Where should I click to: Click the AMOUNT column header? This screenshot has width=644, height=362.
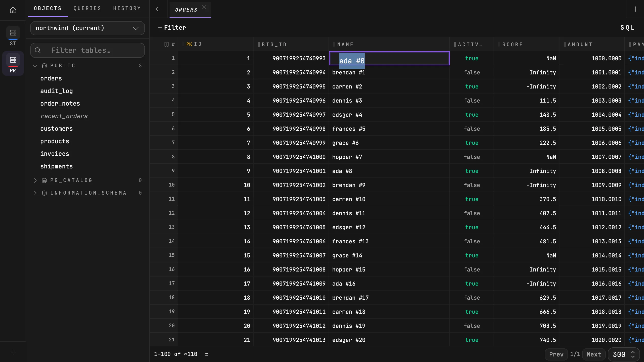(592, 44)
